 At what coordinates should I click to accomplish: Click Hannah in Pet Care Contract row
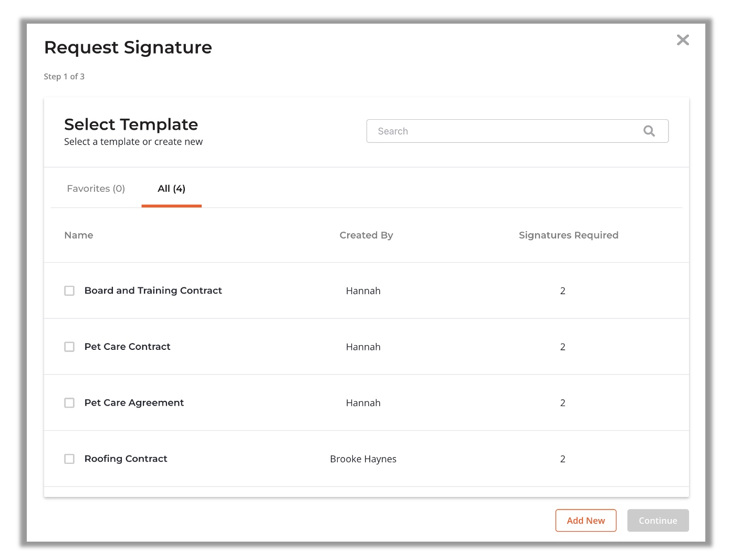pos(363,347)
